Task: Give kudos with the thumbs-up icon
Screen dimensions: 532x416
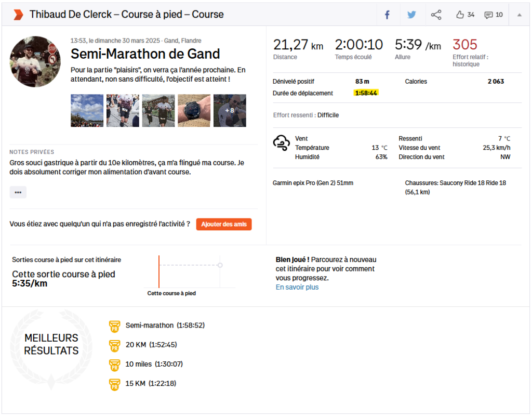Action: click(x=460, y=15)
